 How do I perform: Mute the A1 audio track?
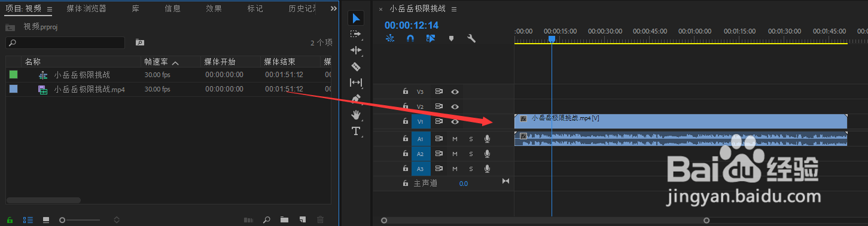(455, 139)
